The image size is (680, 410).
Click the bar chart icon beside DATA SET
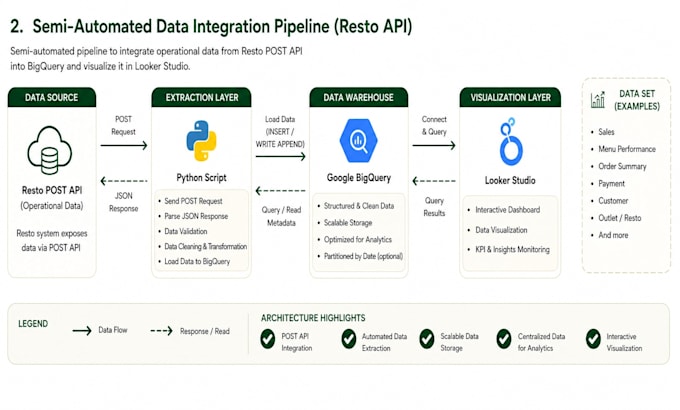coord(598,99)
